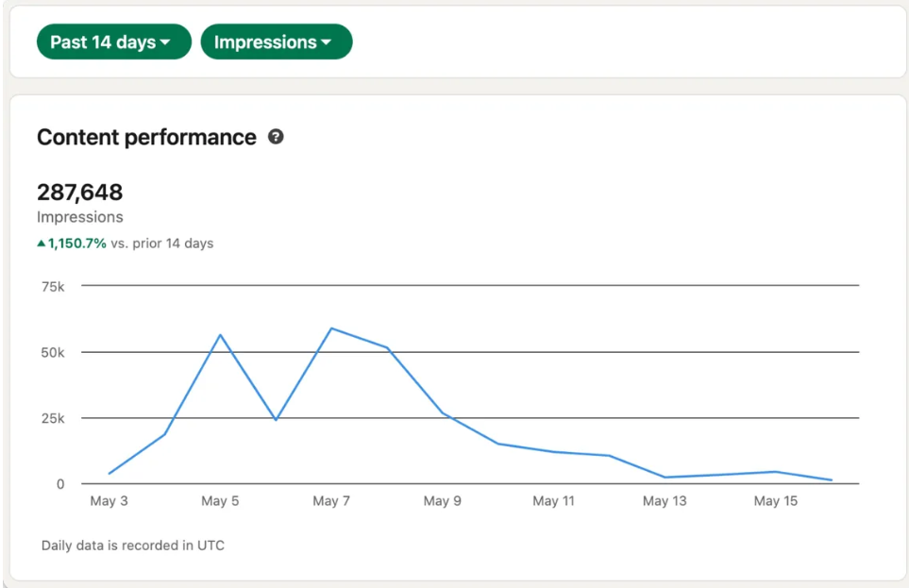The image size is (909, 588).
Task: Open the Past 14 days date range dropdown
Action: pos(113,42)
